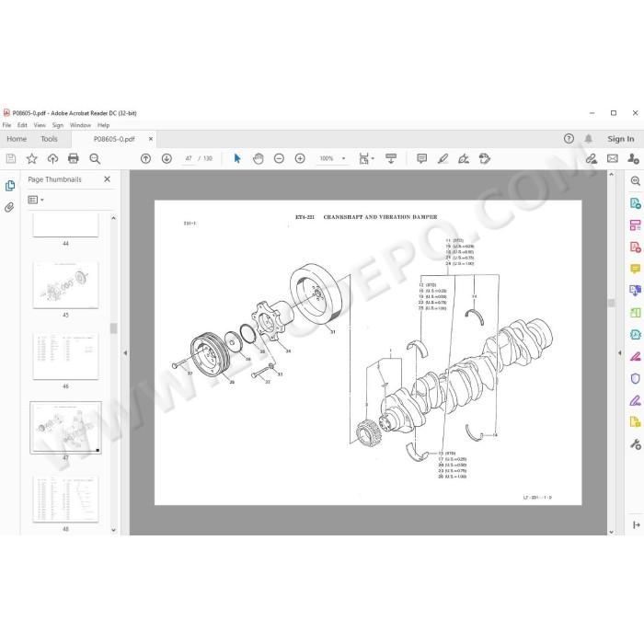This screenshot has width=644, height=644.
Task: Upload file to cloud icon
Action: pos(52,158)
